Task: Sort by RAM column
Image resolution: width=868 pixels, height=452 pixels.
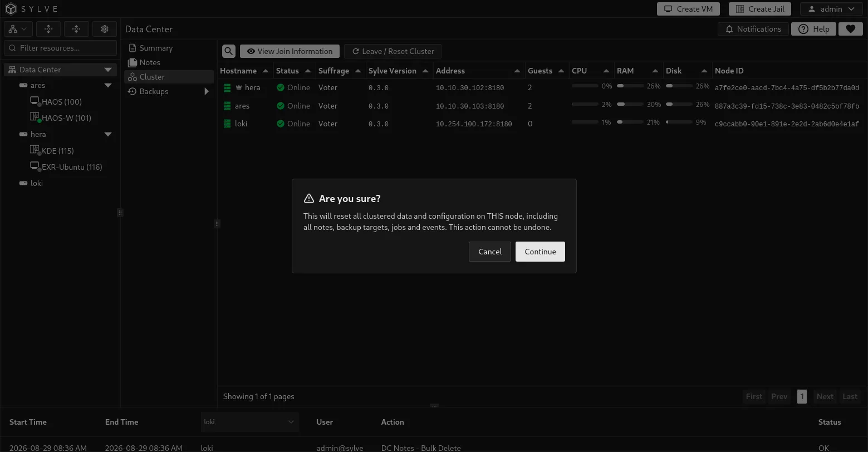Action: (637, 71)
